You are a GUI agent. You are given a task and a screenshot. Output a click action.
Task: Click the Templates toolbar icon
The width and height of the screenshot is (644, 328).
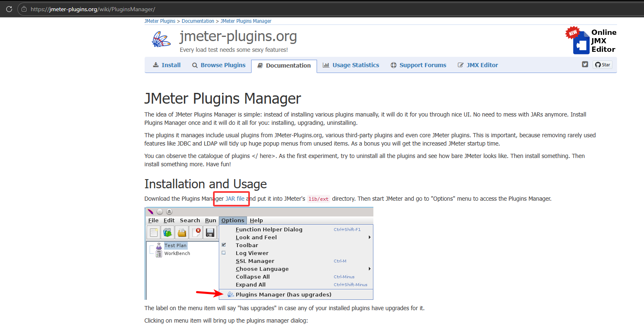coord(168,233)
